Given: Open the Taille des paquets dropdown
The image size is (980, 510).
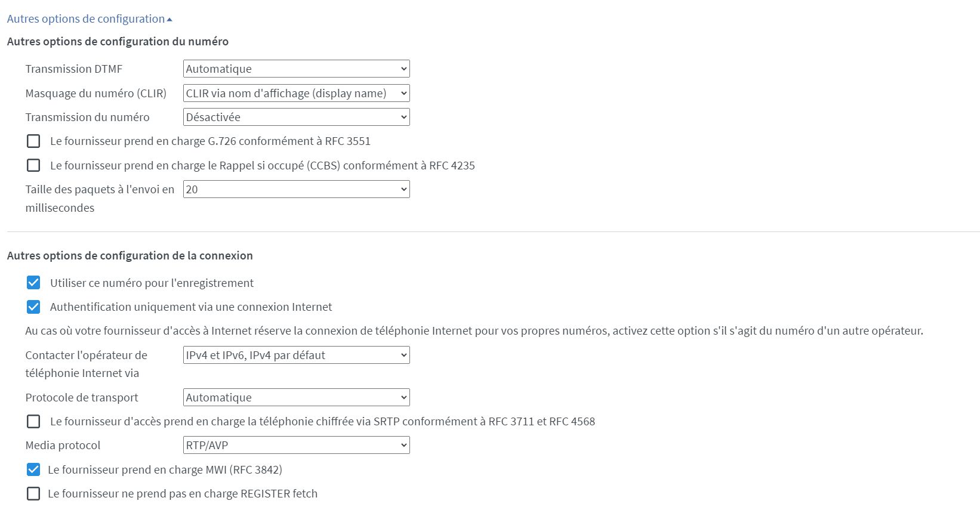Looking at the screenshot, I should click(x=296, y=189).
